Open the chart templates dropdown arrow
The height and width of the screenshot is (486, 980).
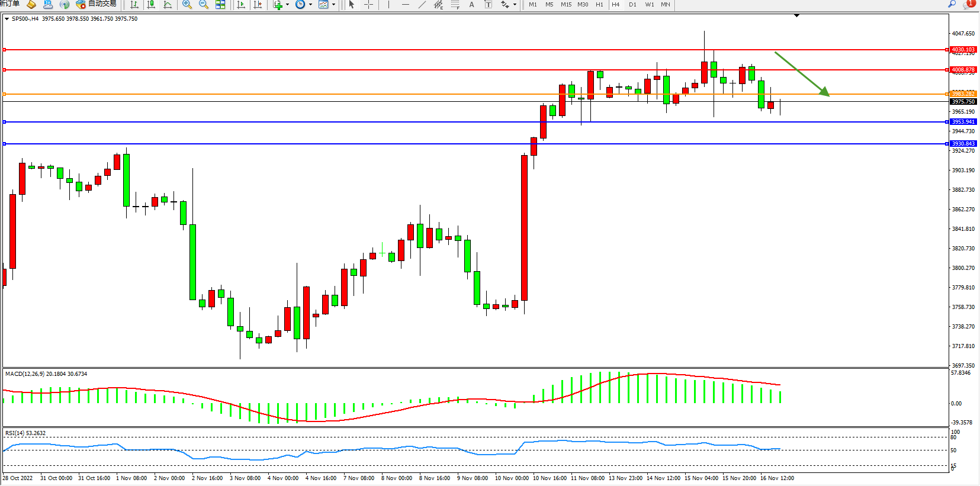[x=333, y=5]
